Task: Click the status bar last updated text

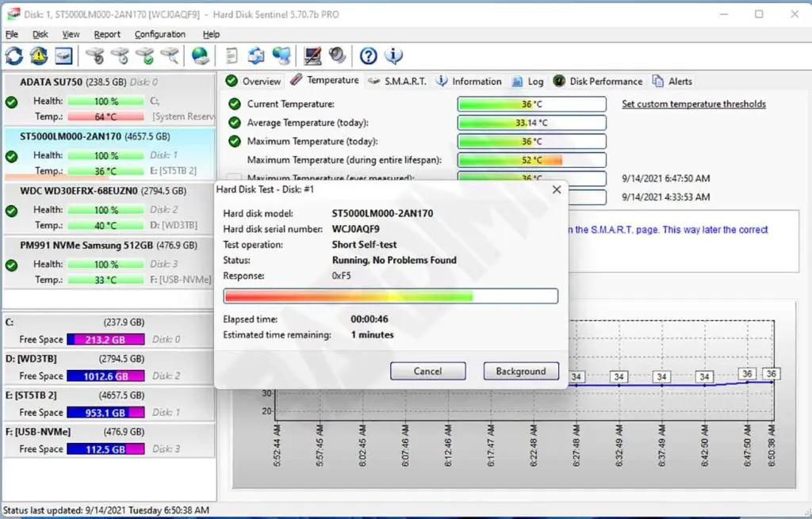Action: point(106,510)
